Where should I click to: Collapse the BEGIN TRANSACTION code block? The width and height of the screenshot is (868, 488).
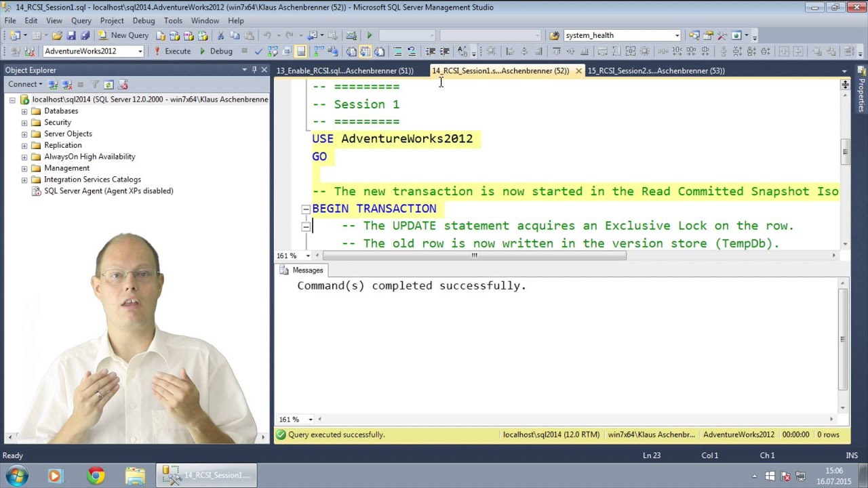(x=306, y=209)
